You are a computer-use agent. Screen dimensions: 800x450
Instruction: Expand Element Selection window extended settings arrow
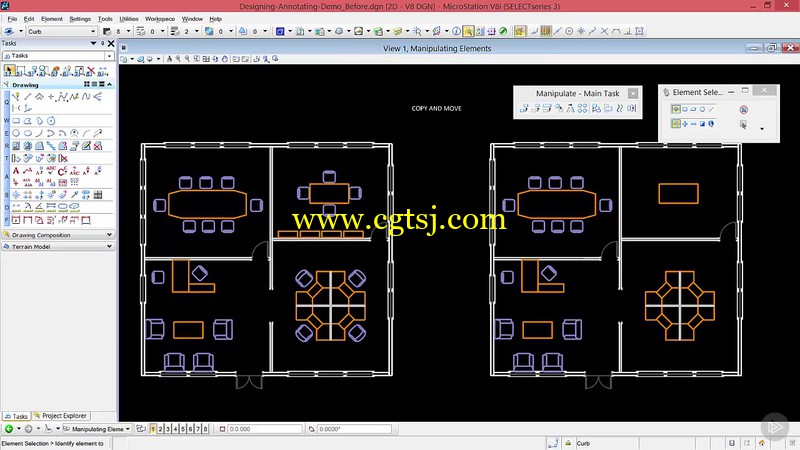pyautogui.click(x=762, y=129)
